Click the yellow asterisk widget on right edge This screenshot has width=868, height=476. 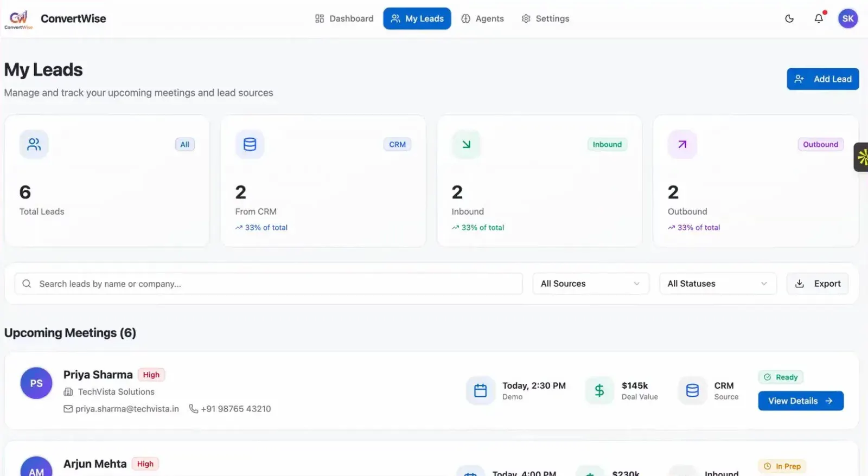tap(861, 157)
